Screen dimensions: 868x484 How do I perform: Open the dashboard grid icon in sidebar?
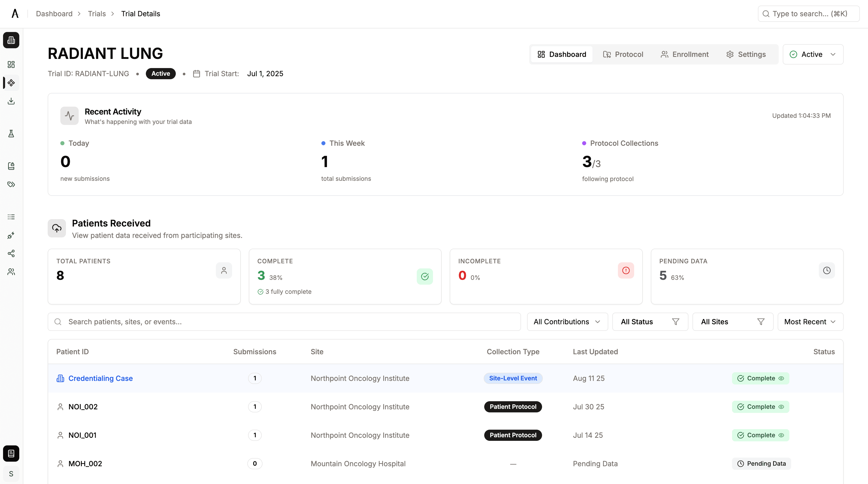(x=11, y=64)
